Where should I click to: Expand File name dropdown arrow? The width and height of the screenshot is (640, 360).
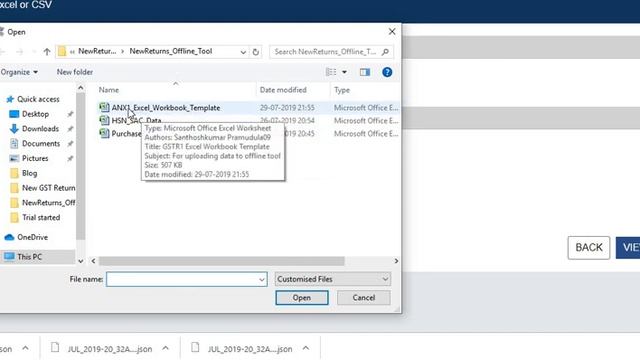tap(262, 280)
